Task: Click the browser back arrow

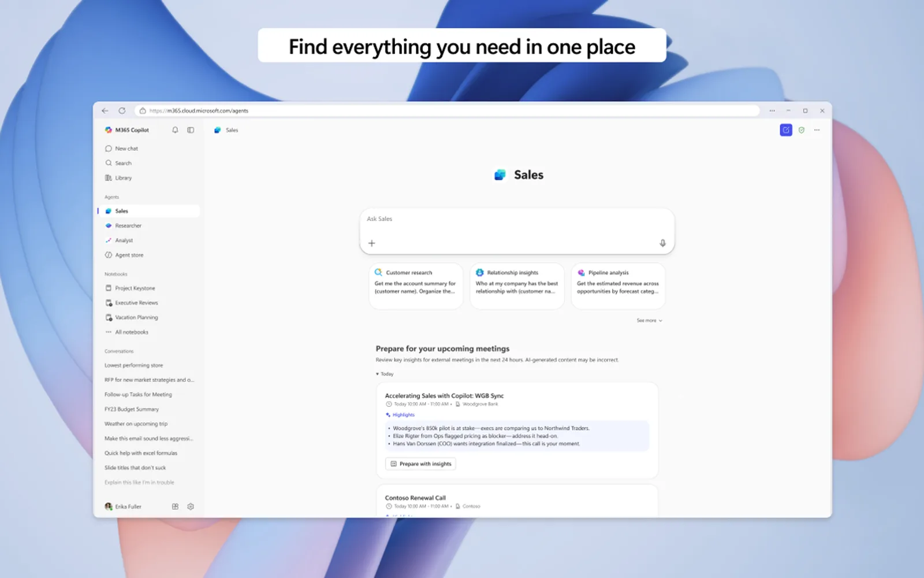Action: click(x=105, y=110)
